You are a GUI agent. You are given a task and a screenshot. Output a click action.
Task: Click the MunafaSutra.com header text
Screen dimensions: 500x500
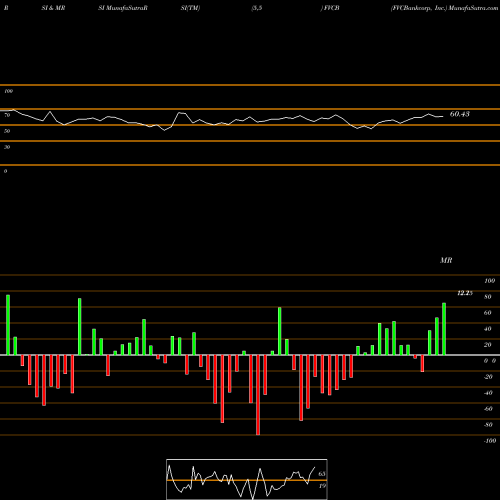coord(473,8)
